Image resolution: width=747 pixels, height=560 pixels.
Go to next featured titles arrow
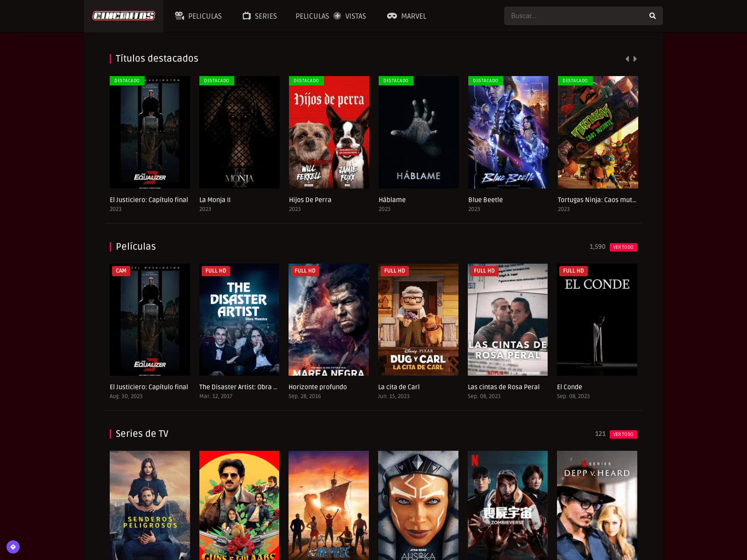(635, 59)
